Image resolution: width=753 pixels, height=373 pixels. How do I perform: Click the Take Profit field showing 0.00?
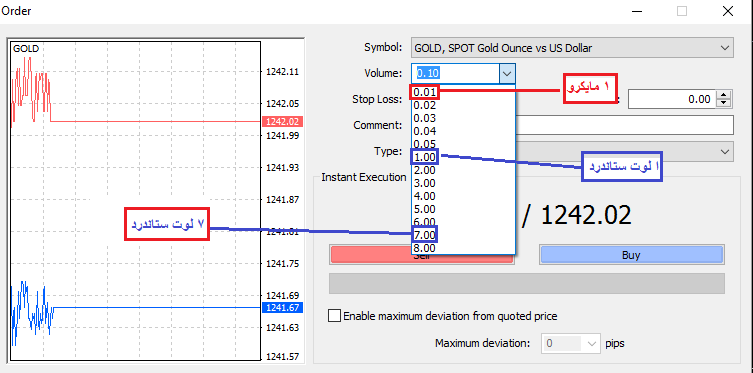click(x=672, y=99)
